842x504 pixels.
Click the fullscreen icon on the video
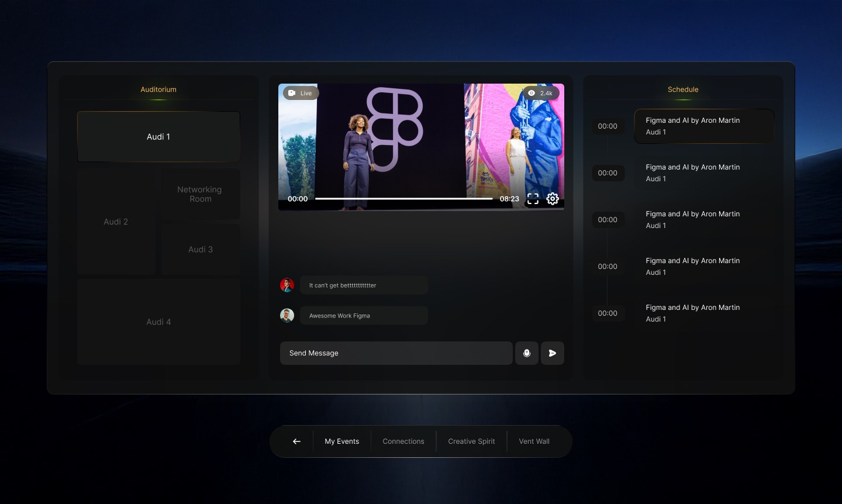coord(533,199)
